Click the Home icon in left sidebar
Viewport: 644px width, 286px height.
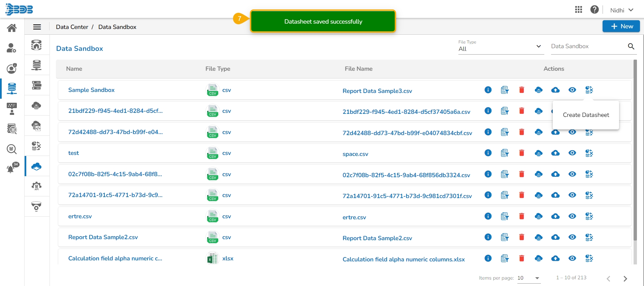coord(12,28)
